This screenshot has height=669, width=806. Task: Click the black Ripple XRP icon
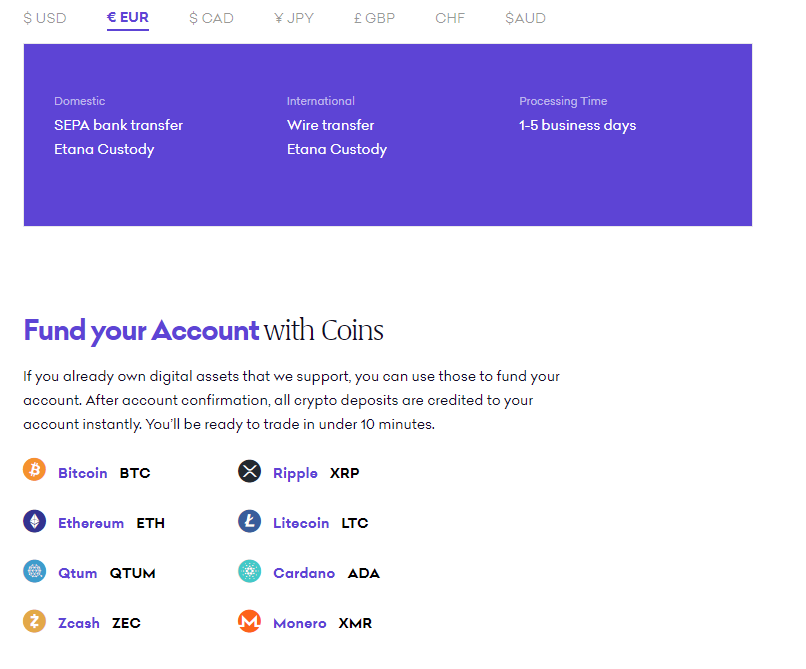pyautogui.click(x=249, y=471)
